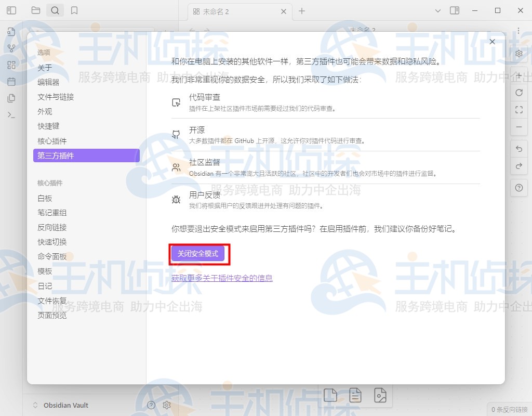
Task: Open the graph view from the left ribbon
Action: (x=11, y=48)
